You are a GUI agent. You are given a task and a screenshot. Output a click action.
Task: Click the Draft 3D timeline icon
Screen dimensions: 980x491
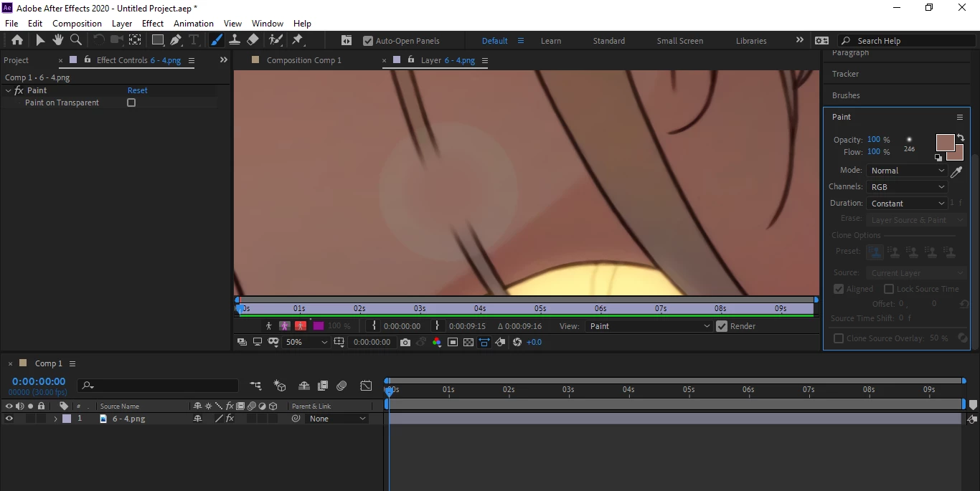(x=281, y=386)
